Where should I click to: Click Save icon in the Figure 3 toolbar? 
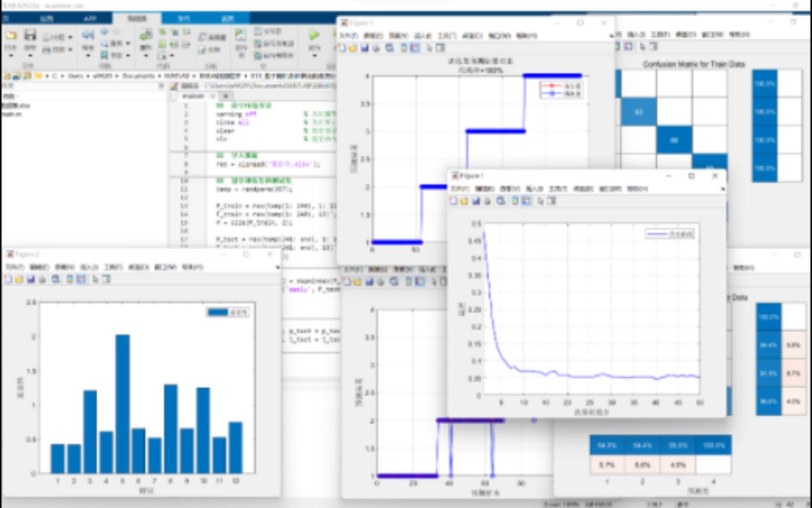[x=364, y=48]
